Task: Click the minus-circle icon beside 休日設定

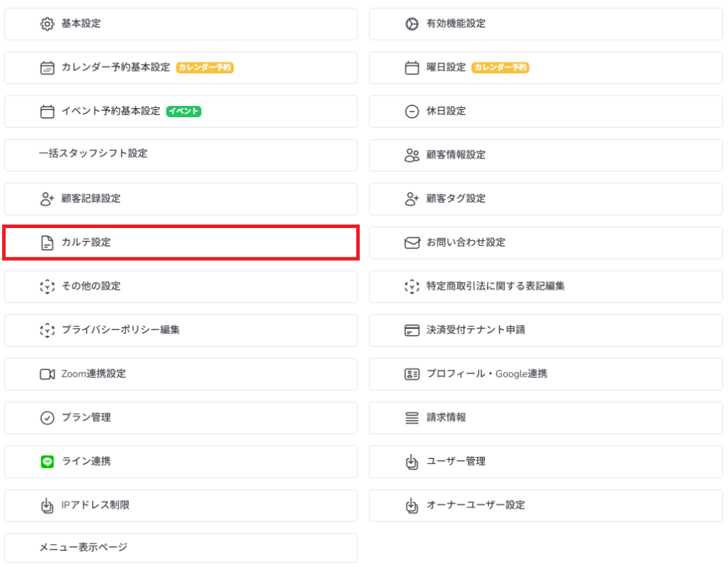Action: pyautogui.click(x=412, y=112)
